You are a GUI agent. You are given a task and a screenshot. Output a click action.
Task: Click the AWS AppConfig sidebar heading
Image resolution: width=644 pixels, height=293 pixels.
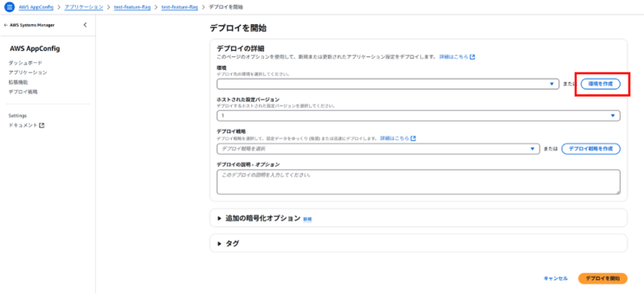[35, 49]
